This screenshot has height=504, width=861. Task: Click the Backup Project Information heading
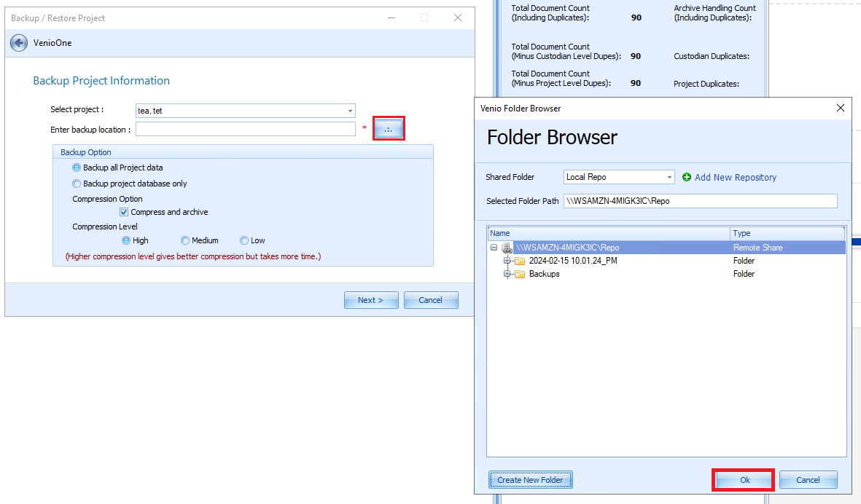pyautogui.click(x=101, y=81)
